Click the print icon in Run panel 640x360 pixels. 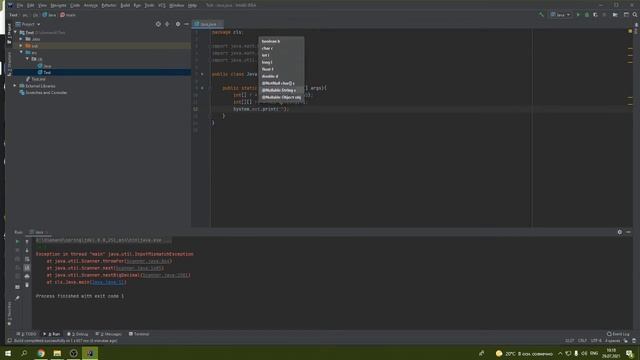[27, 276]
